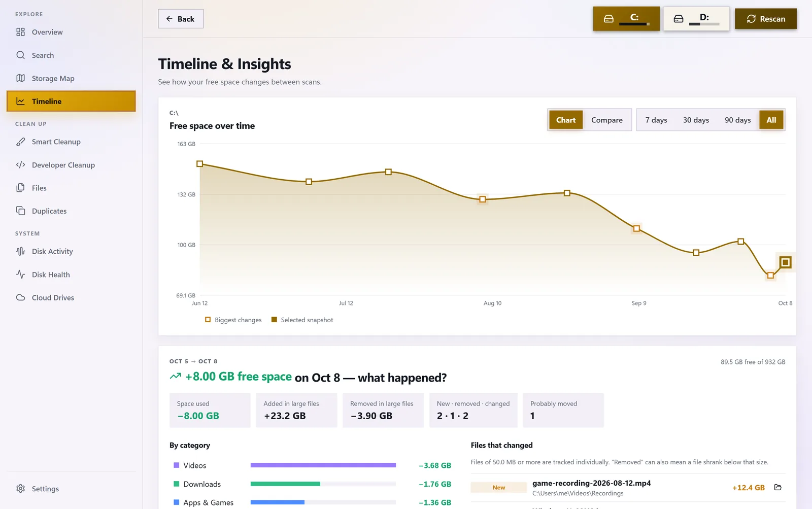Select the Oct 8 snapshot marker

(785, 262)
